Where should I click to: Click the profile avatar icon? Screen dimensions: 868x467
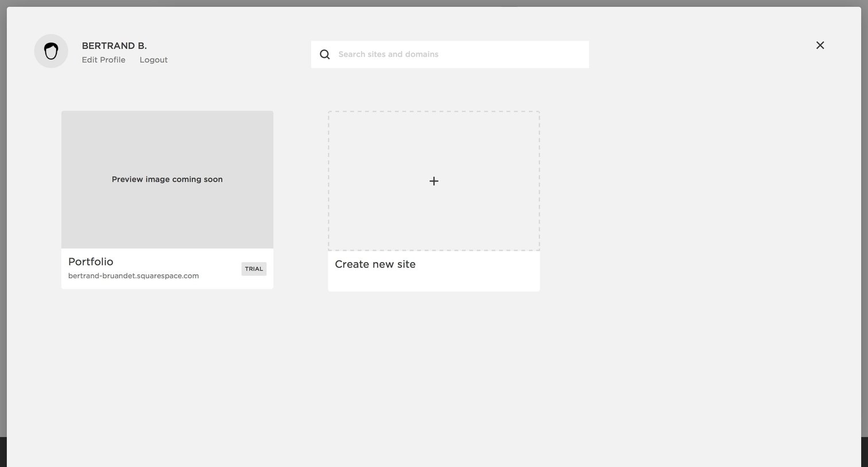click(x=51, y=51)
